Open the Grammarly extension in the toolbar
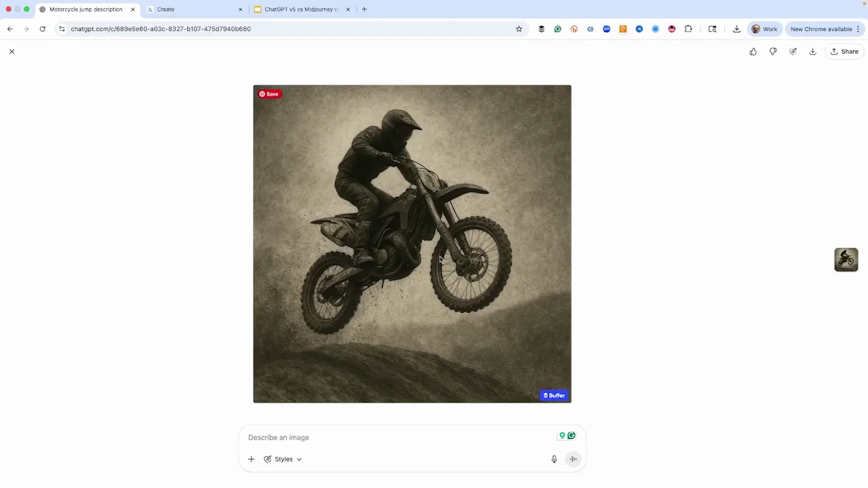This screenshot has width=868, height=488. click(558, 28)
